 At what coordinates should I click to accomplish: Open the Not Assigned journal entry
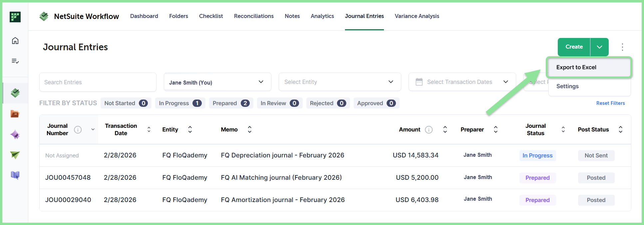[62, 155]
